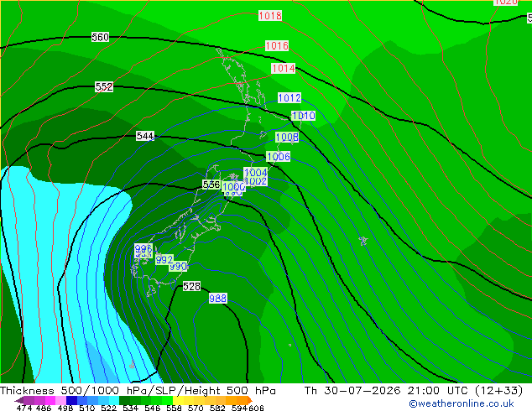The width and height of the screenshot is (532, 411).
Task: Click the 1002 pressure label
Action: pos(255,181)
